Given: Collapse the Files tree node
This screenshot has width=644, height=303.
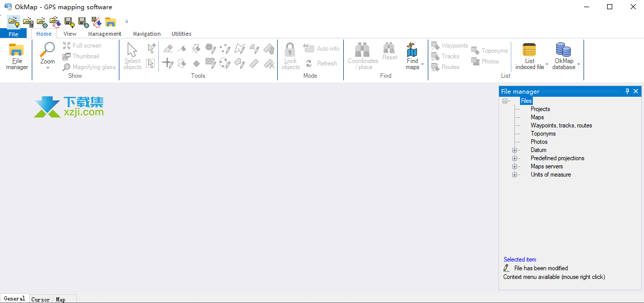Looking at the screenshot, I should tap(505, 101).
